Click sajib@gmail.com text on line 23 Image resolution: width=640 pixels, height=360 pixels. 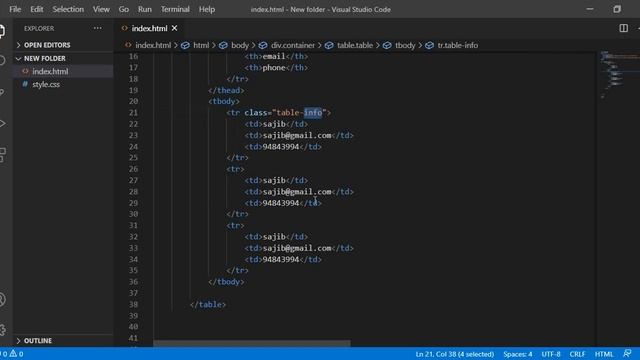[x=297, y=135]
